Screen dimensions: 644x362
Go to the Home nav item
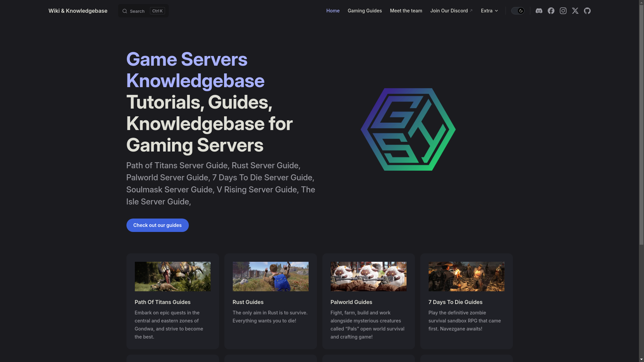[333, 11]
